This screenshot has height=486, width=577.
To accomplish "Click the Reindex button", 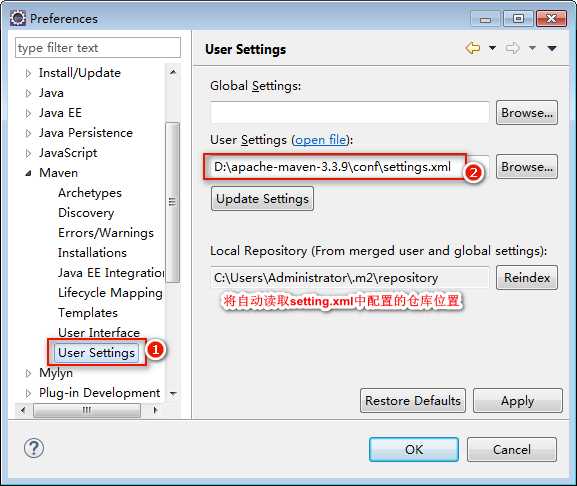I will (527, 277).
